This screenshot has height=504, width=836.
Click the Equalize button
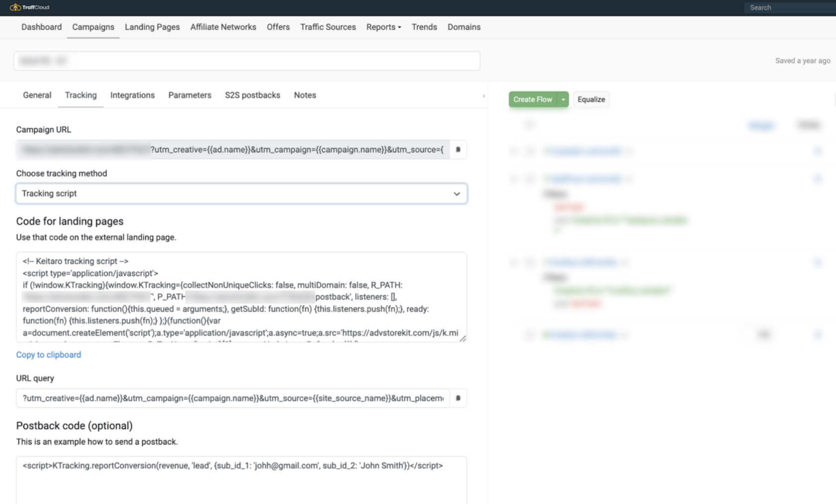point(591,100)
